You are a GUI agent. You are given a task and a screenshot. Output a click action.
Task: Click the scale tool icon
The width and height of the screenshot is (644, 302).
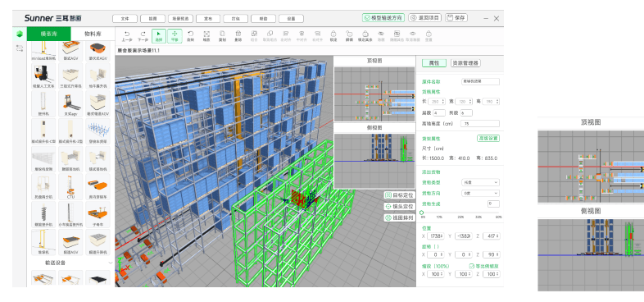point(206,34)
